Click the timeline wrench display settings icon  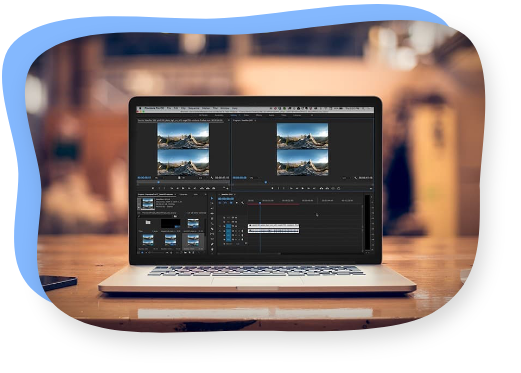click(243, 203)
